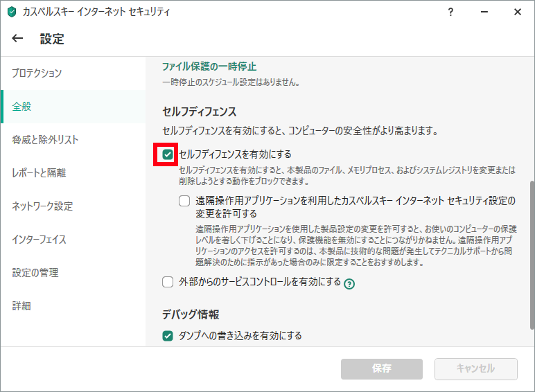Click help icon beside 外部からのサービスコントロール
Image resolution: width=535 pixels, height=392 pixels.
[x=349, y=283]
